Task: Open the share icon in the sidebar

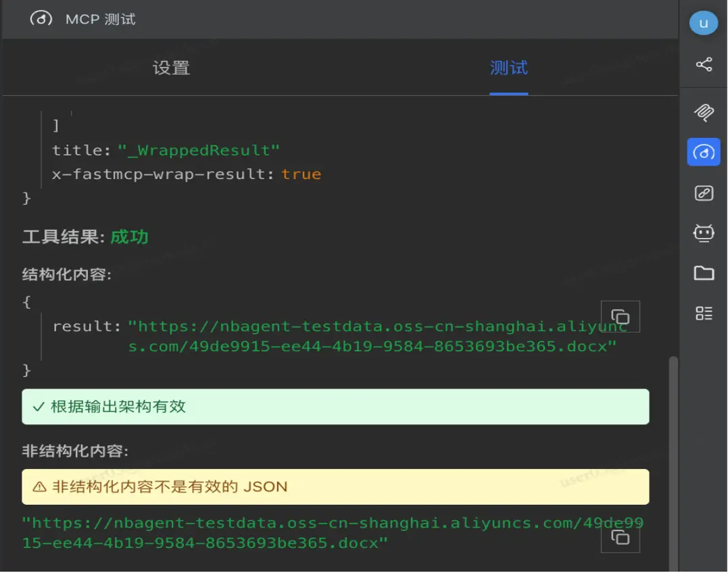Action: click(704, 65)
